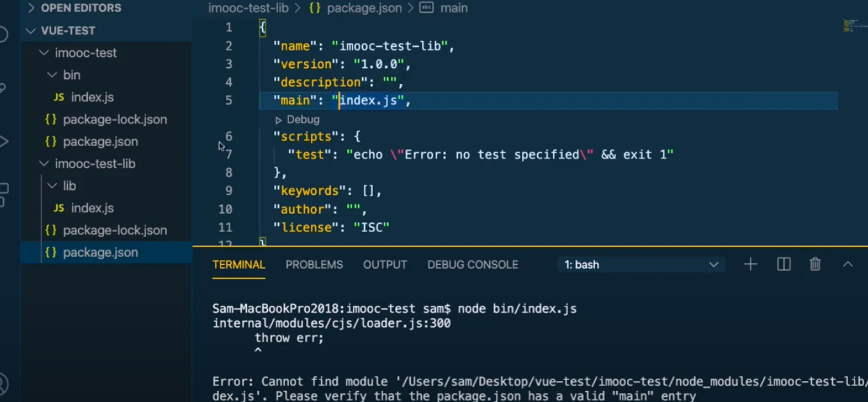Click the braces icon of imooc-test-lib package-lock.json

[x=51, y=230]
